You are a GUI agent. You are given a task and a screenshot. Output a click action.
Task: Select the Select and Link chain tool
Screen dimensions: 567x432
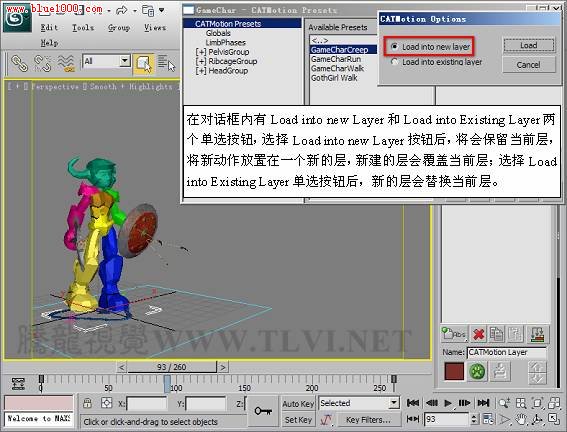(x=19, y=63)
